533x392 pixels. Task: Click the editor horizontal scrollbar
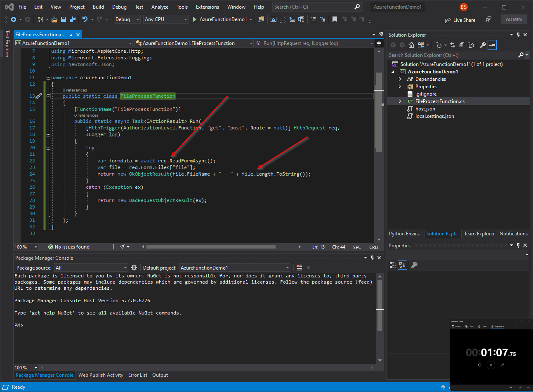click(210, 247)
